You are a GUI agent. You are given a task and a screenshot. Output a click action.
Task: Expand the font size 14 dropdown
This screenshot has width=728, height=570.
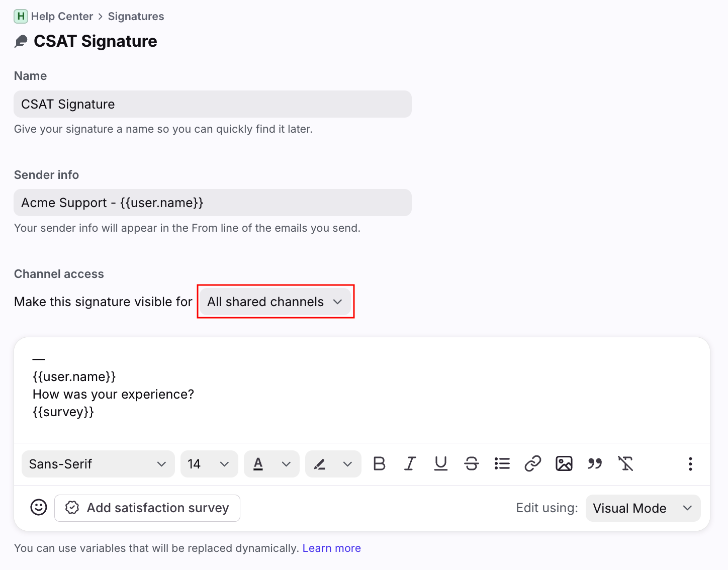coord(209,464)
